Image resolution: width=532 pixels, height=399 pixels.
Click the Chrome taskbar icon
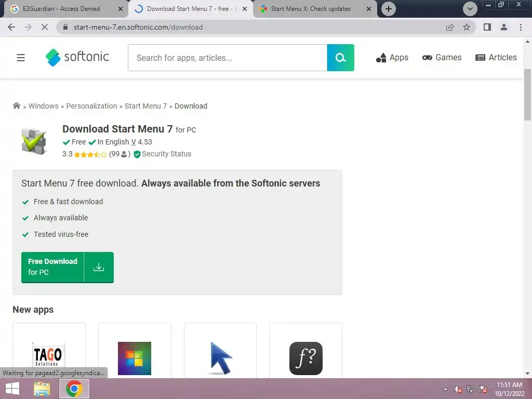[x=74, y=389]
